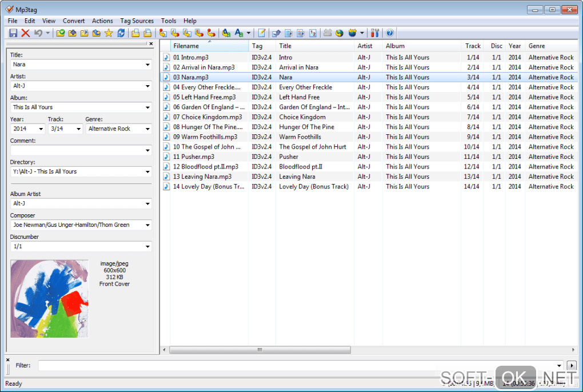Click the horizontal scrollbar thumb in file list
The image size is (583, 392).
click(260, 350)
